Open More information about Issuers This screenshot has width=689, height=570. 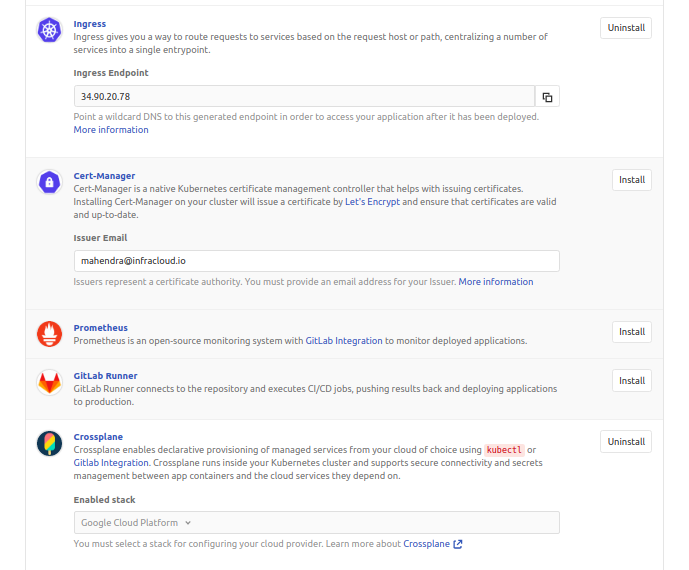tap(496, 282)
